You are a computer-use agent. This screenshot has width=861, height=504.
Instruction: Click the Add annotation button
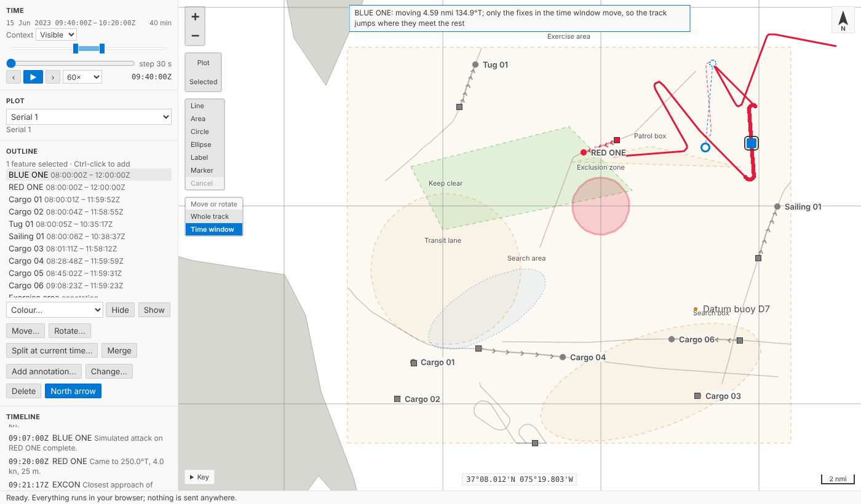pyautogui.click(x=44, y=371)
